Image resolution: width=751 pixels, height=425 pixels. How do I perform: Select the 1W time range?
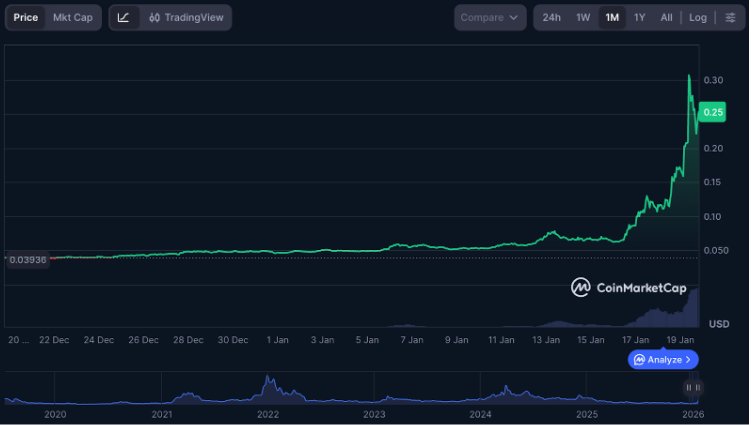pos(583,17)
